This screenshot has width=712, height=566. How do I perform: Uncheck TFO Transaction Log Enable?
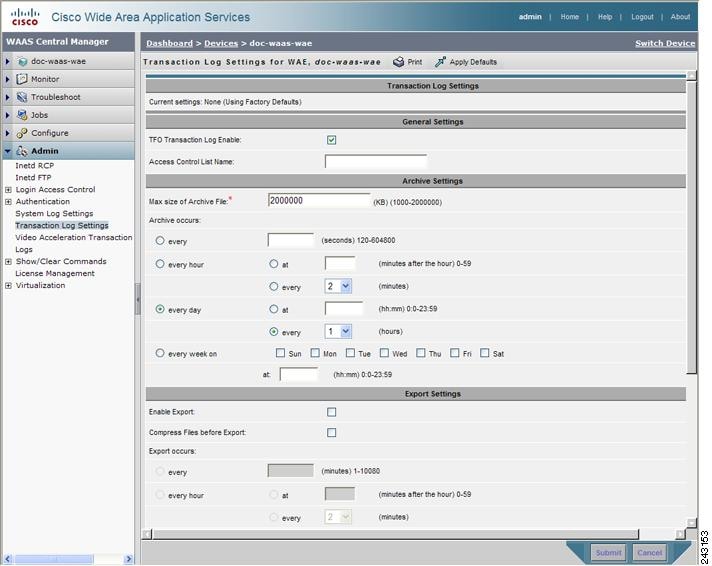tap(331, 140)
